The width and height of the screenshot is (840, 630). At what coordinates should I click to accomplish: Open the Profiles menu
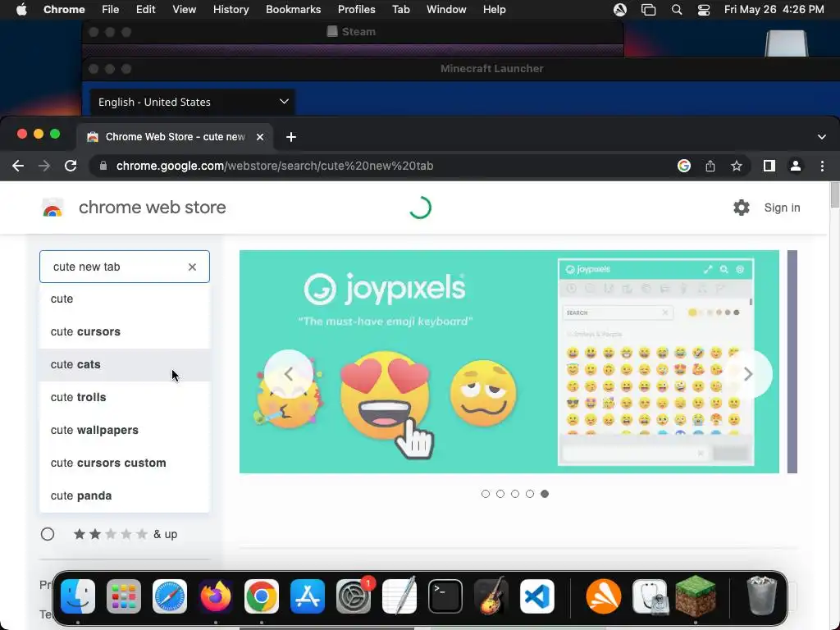click(357, 10)
